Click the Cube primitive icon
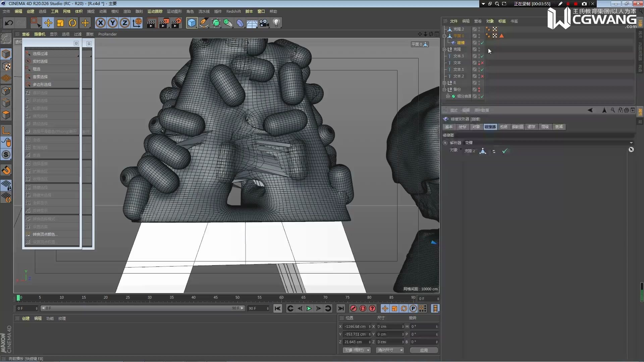644x362 pixels. click(x=192, y=23)
